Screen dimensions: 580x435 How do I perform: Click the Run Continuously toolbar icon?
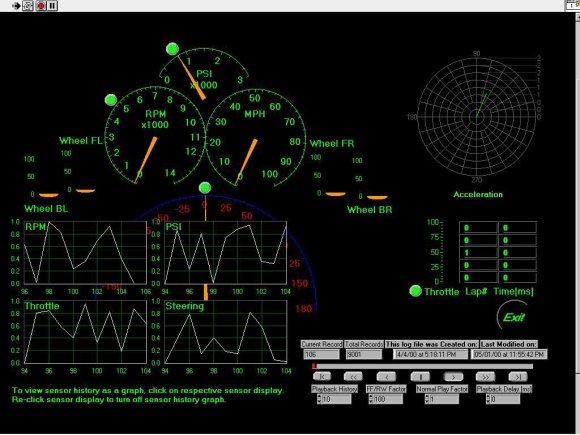tap(28, 6)
